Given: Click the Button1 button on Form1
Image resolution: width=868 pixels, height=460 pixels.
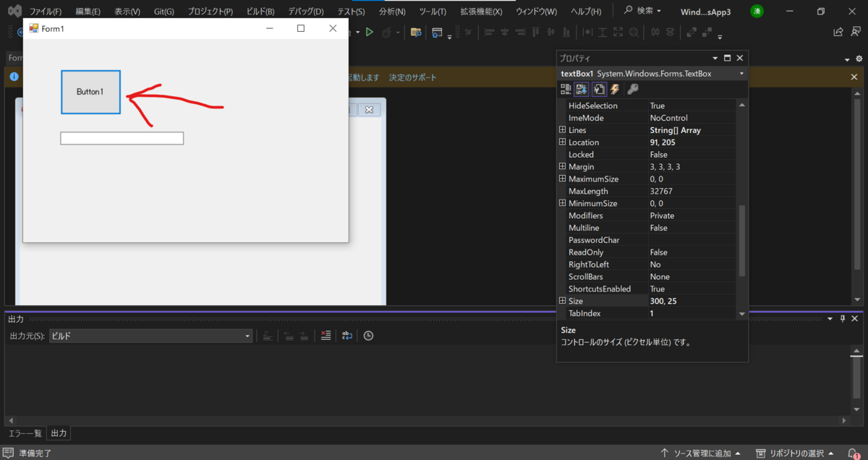Looking at the screenshot, I should 90,92.
